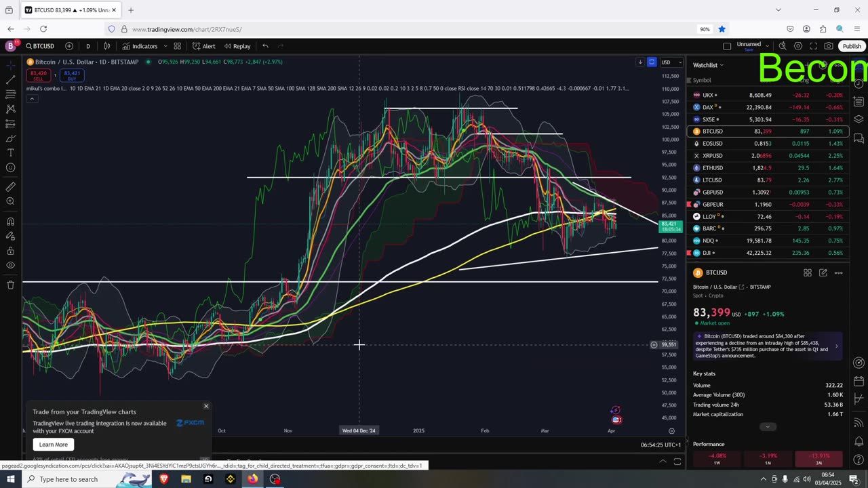Image resolution: width=868 pixels, height=488 pixels.
Task: Close the FXCM trading promo popup
Action: coord(206,406)
